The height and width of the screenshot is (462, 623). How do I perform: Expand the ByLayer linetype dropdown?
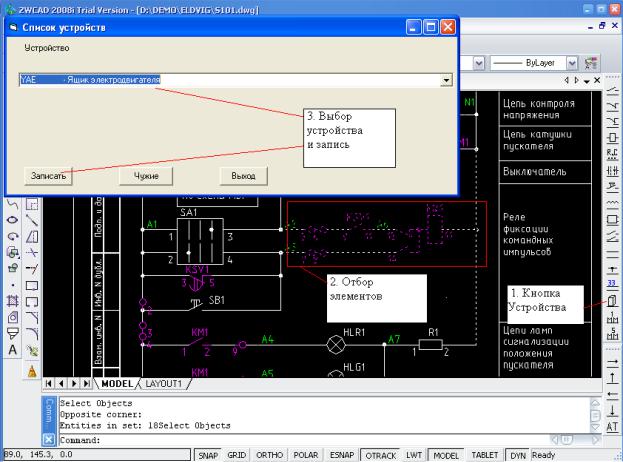[x=574, y=61]
